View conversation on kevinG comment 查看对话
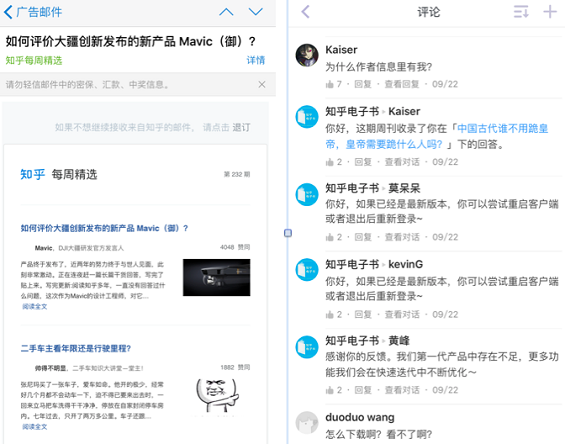This screenshot has width=565, height=444. click(402, 315)
